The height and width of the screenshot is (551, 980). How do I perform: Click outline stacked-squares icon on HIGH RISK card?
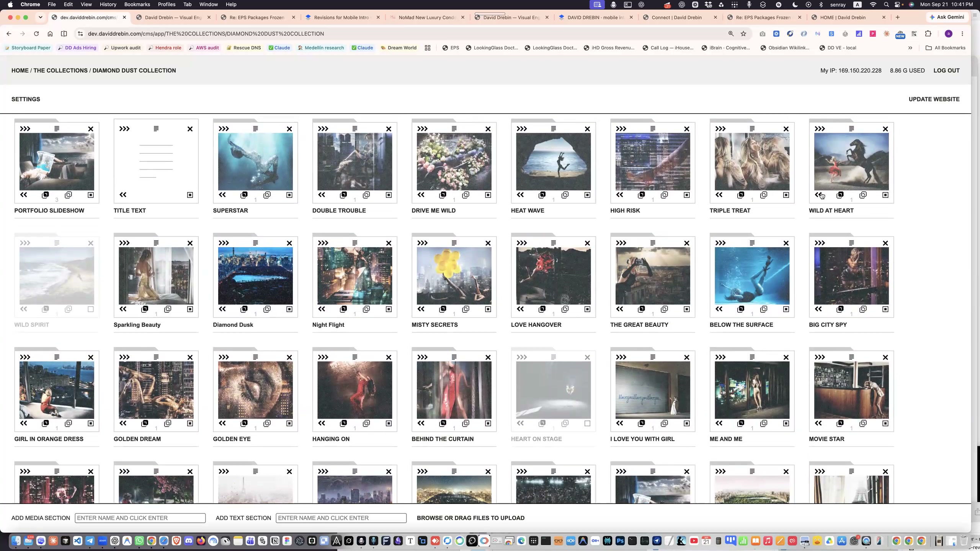[x=664, y=195]
